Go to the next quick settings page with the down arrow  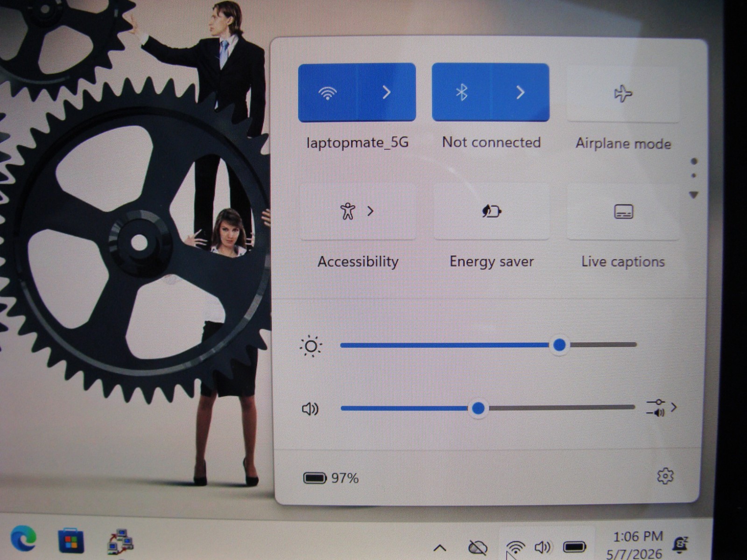(x=694, y=195)
